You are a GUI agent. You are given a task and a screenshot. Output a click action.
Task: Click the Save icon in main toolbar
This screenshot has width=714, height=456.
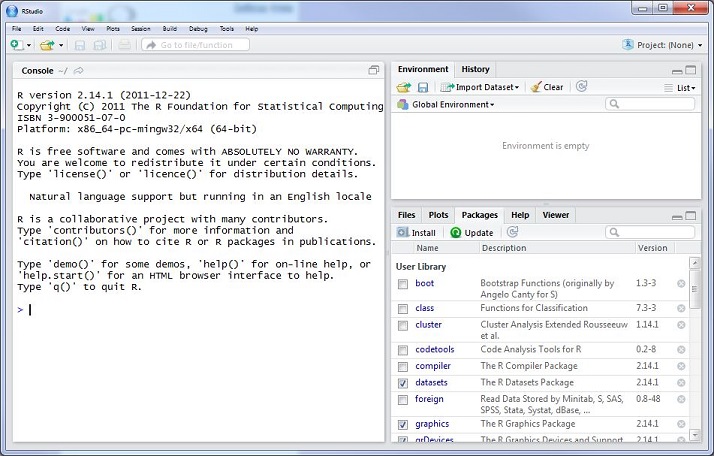[80, 45]
